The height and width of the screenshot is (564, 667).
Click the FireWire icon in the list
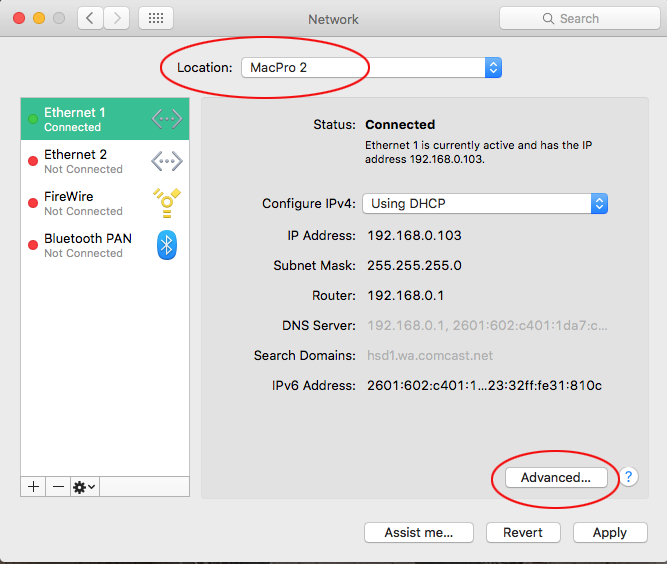coord(167,203)
